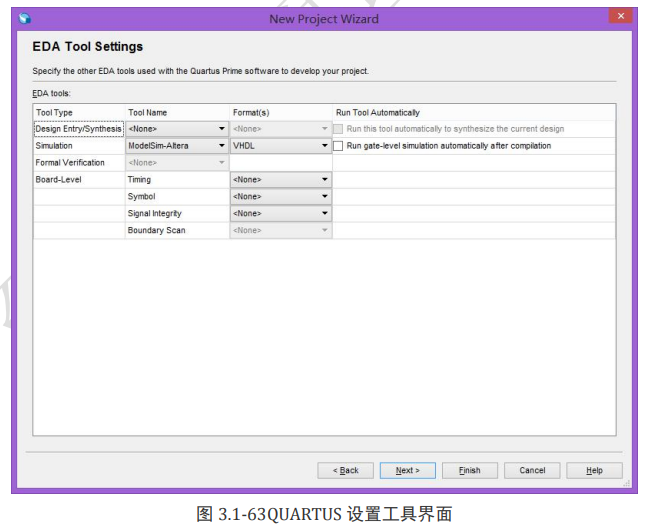The width and height of the screenshot is (652, 531).
Task: Go to previous page with Back button
Action: [346, 470]
